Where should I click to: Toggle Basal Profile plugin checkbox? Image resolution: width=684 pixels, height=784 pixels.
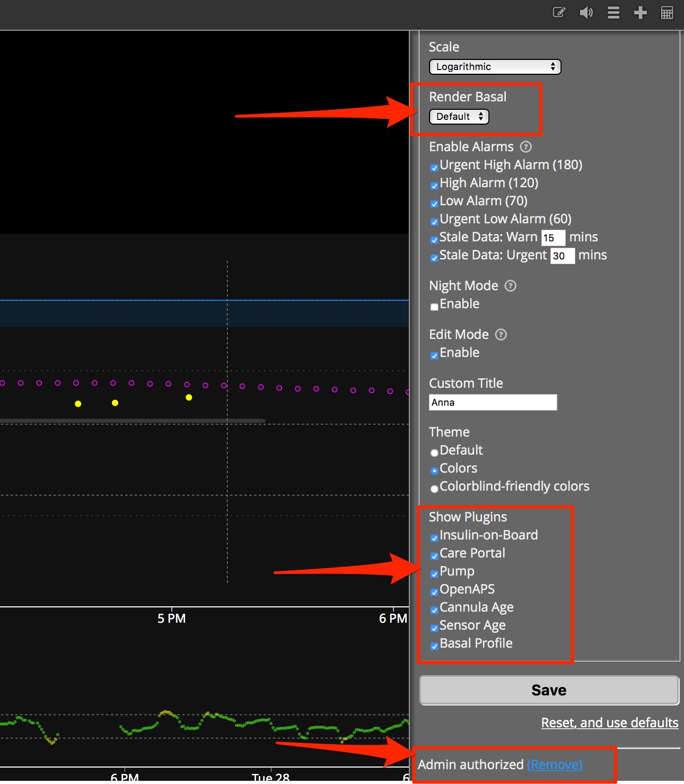point(434,646)
